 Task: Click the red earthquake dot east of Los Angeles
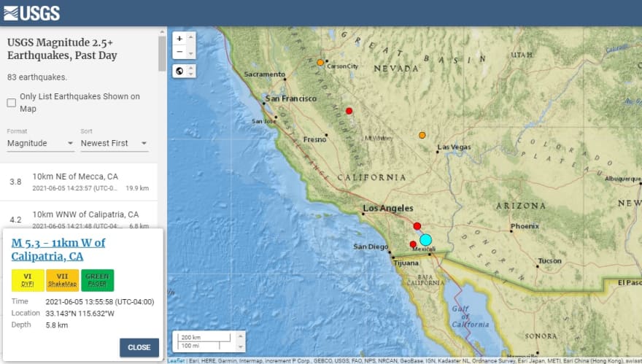point(417,226)
